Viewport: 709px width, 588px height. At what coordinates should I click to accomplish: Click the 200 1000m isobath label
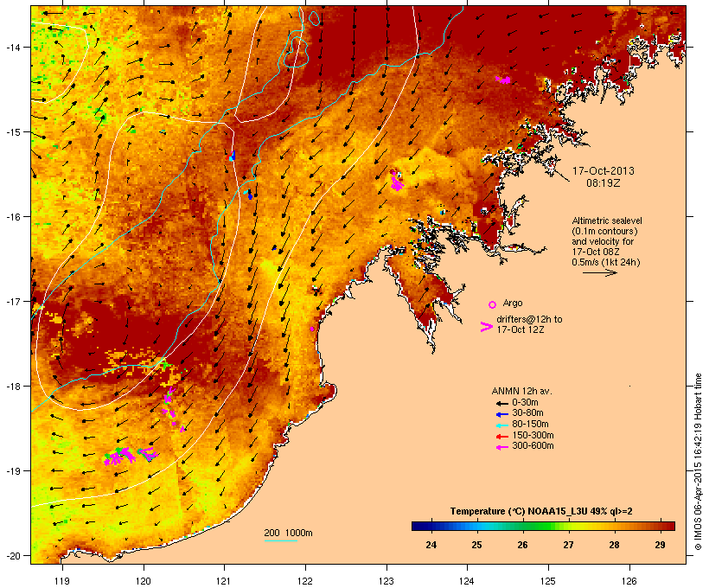288,533
